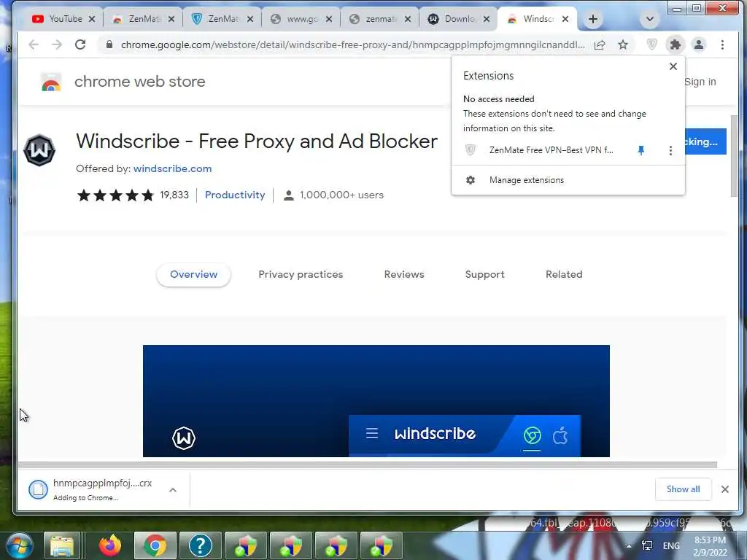Click the share page icon

coord(600,44)
